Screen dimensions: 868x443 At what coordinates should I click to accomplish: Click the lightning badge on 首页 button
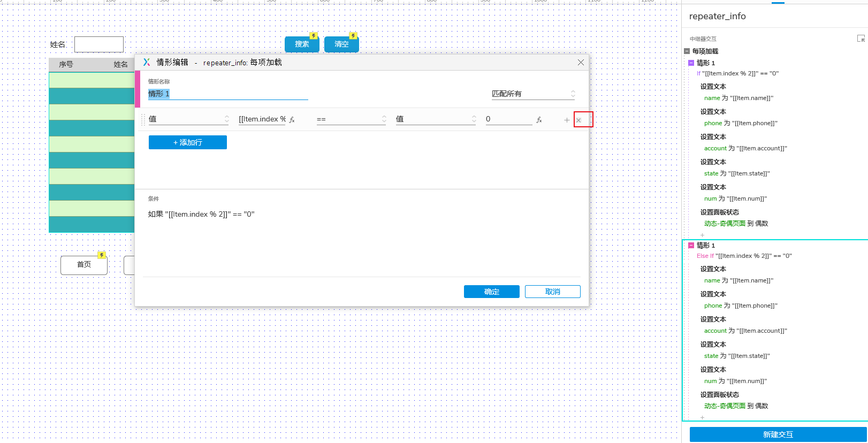click(x=102, y=255)
